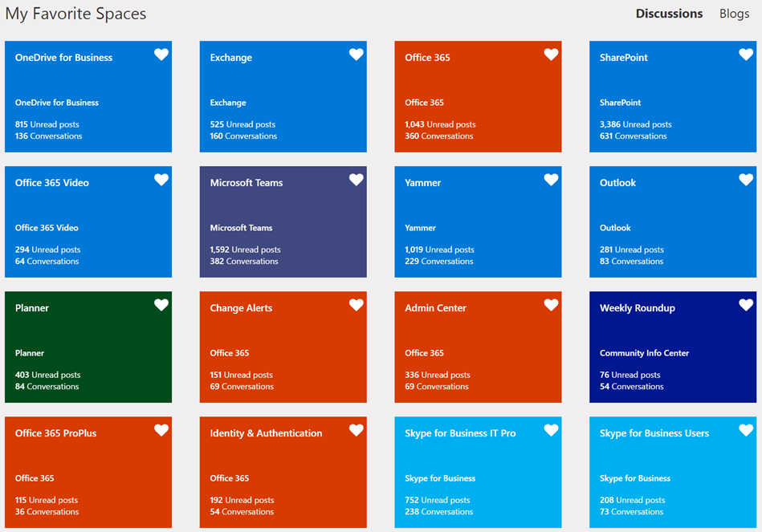The height and width of the screenshot is (532, 762).
Task: Click the Change Alerts heart icon
Action: pyautogui.click(x=357, y=305)
